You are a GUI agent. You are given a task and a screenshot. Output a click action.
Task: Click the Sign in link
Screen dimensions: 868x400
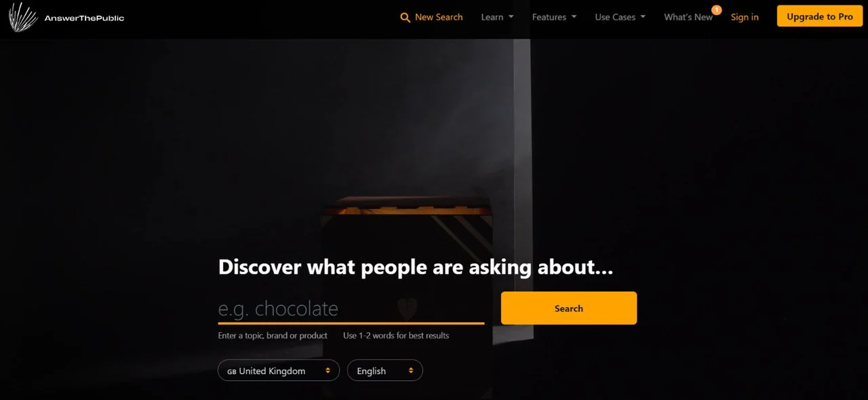(745, 17)
